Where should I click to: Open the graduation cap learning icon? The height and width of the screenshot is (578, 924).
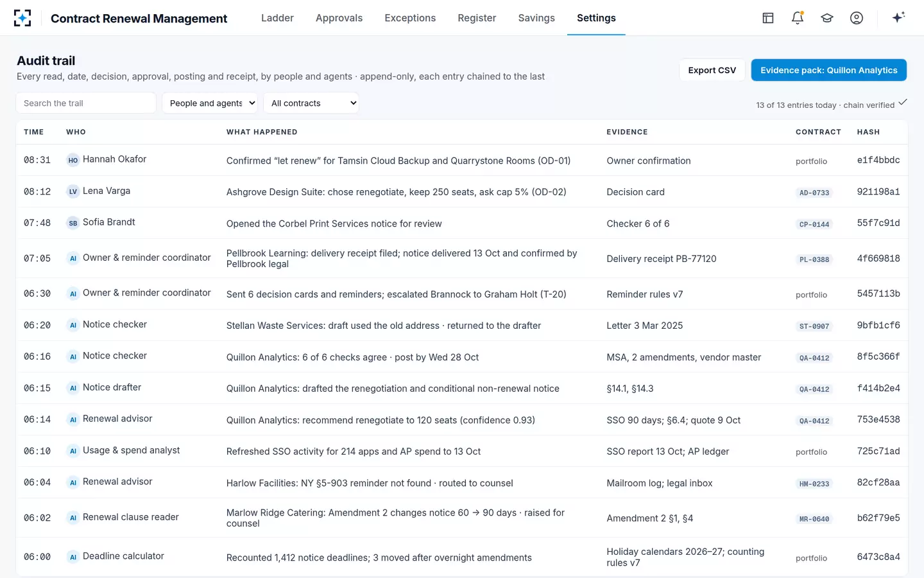[x=827, y=18]
